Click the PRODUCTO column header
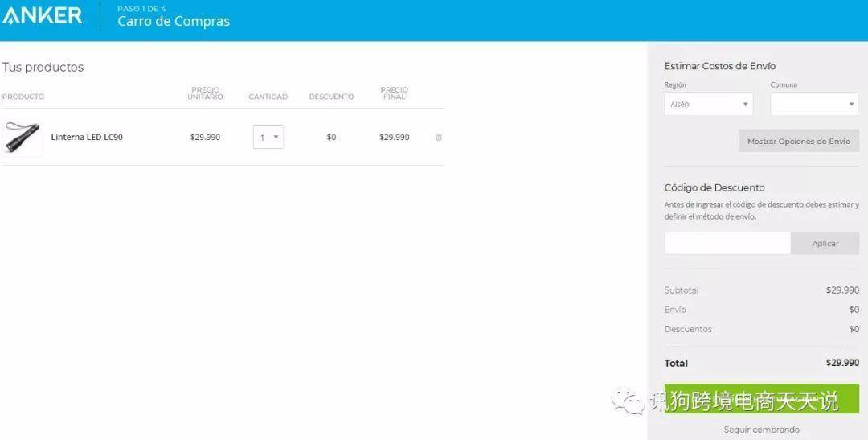This screenshot has width=868, height=440. pyautogui.click(x=23, y=97)
